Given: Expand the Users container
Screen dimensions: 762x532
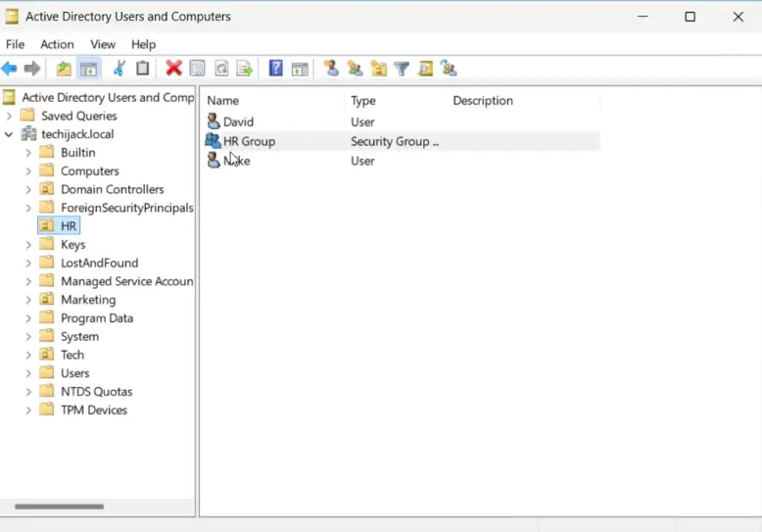Looking at the screenshot, I should pyautogui.click(x=28, y=374).
